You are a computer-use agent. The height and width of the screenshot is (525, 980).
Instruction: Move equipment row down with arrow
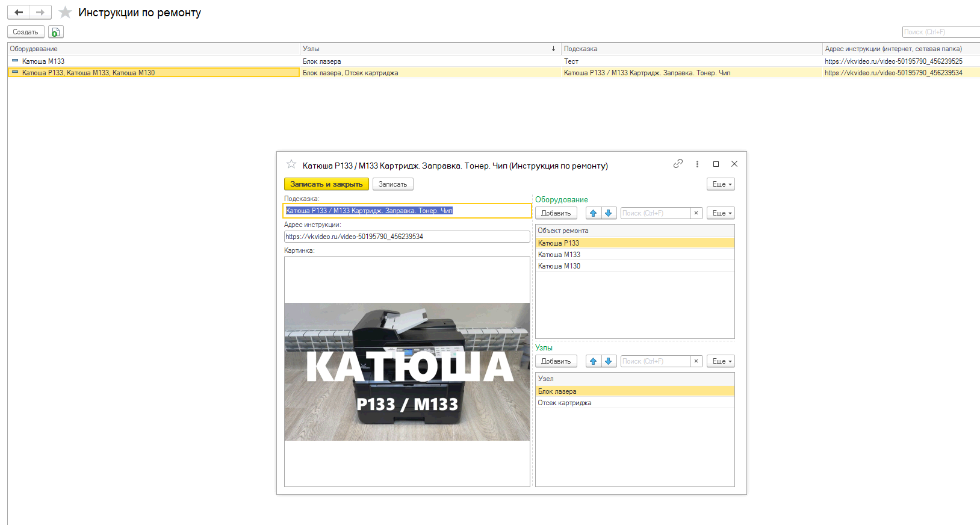tap(609, 213)
